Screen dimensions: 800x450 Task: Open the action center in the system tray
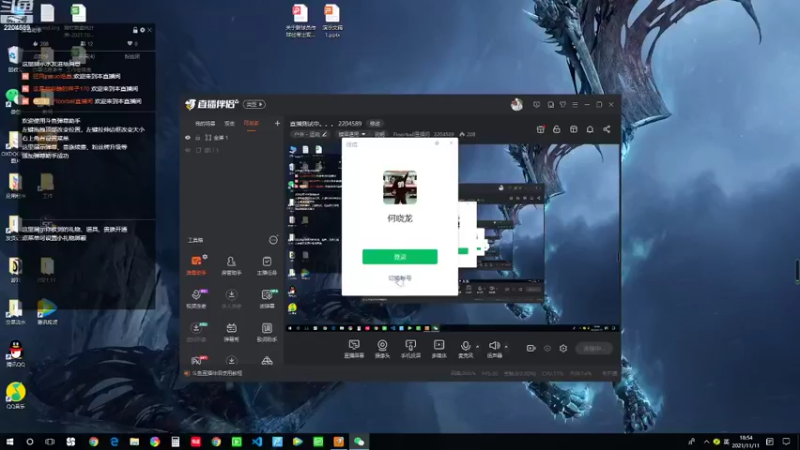click(x=786, y=442)
